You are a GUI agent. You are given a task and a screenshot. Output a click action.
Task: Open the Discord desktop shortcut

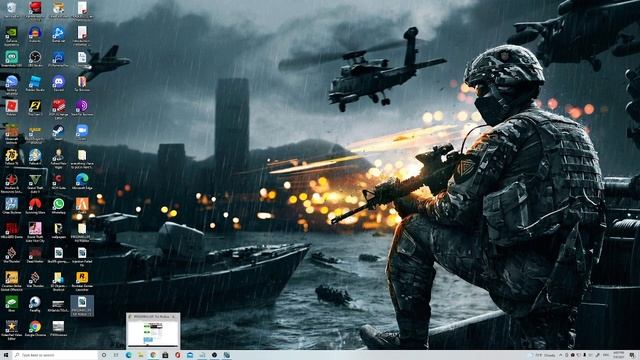coord(58,83)
